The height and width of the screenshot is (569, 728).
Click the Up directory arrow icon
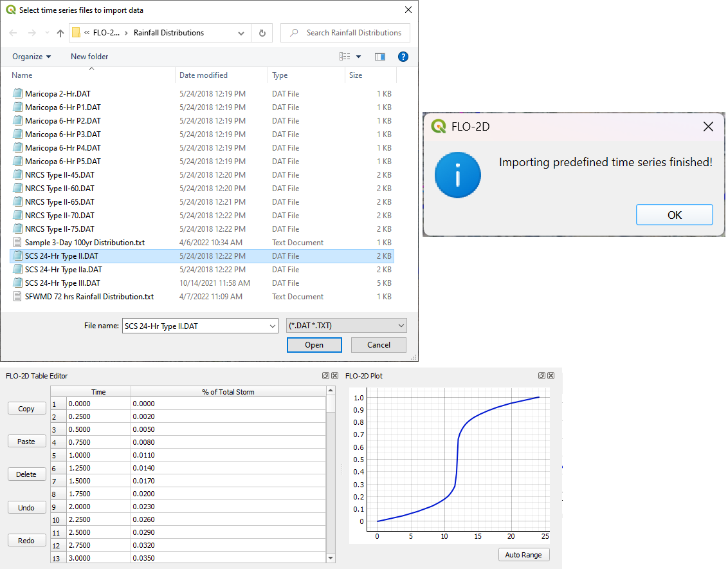60,33
